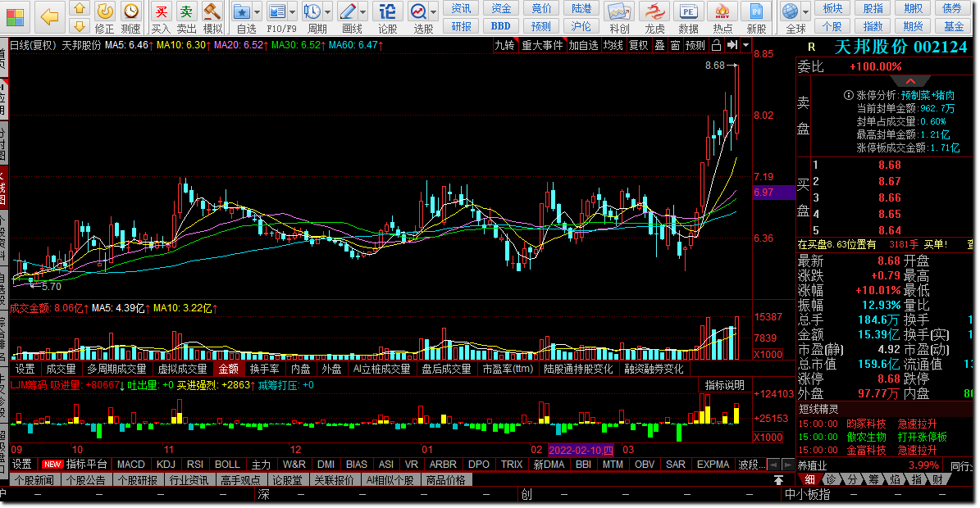Open the 全球 global markets globe
The height and width of the screenshot is (508, 980).
click(x=791, y=17)
